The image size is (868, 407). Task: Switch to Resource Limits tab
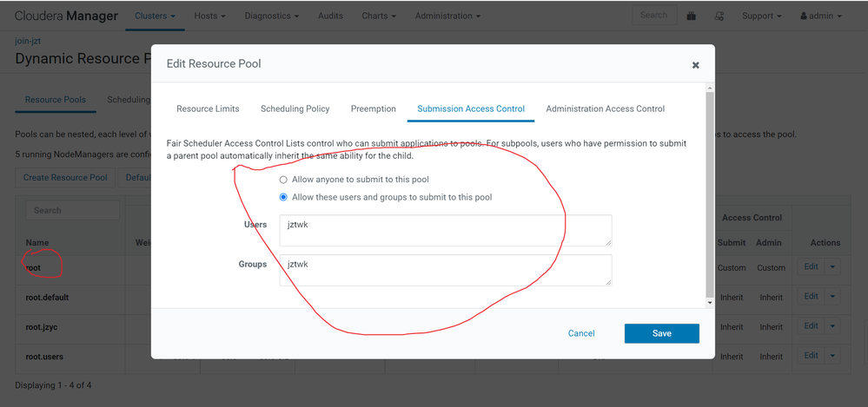(208, 109)
